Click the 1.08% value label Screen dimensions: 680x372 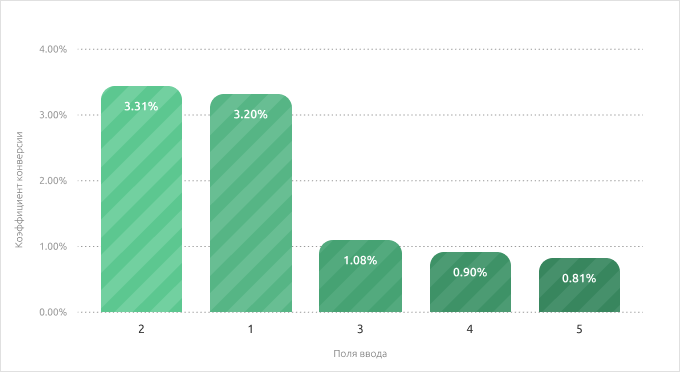360,261
